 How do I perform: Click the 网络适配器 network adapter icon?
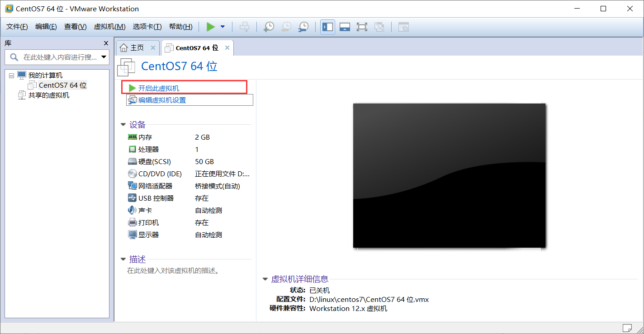pyautogui.click(x=132, y=186)
